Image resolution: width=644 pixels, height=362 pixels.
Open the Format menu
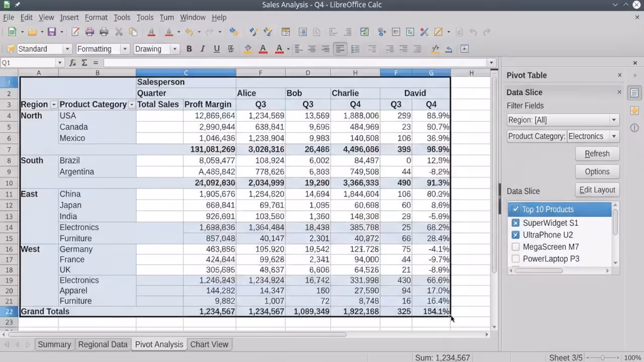click(96, 17)
